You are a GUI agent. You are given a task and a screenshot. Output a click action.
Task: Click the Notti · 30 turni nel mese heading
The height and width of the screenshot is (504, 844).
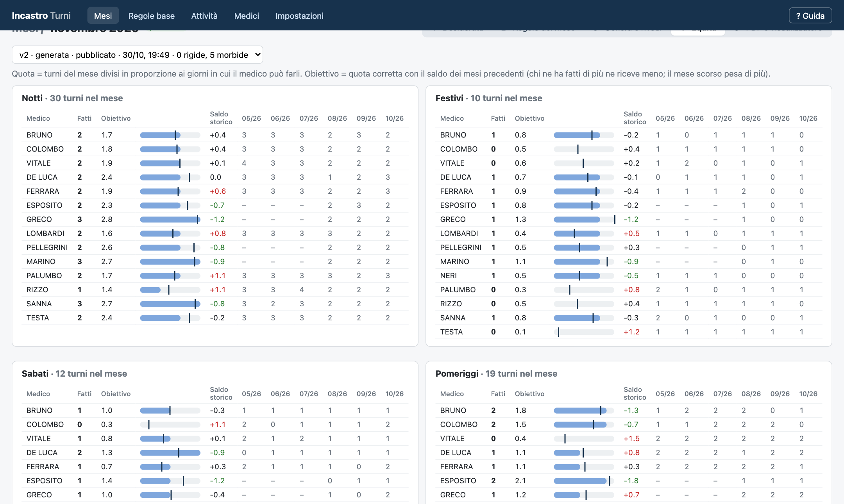(72, 98)
